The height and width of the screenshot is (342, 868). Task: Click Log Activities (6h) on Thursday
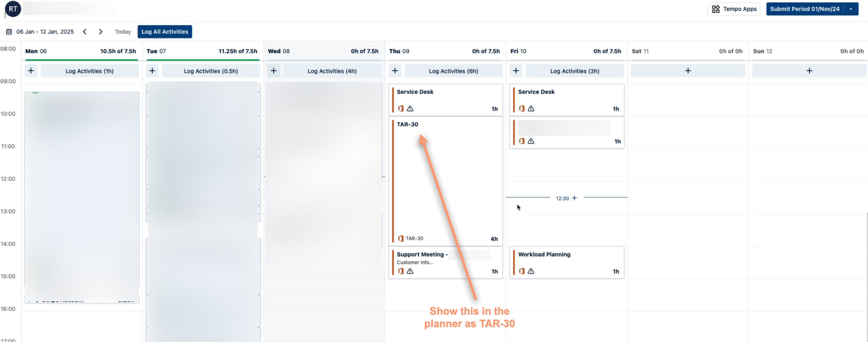point(453,71)
